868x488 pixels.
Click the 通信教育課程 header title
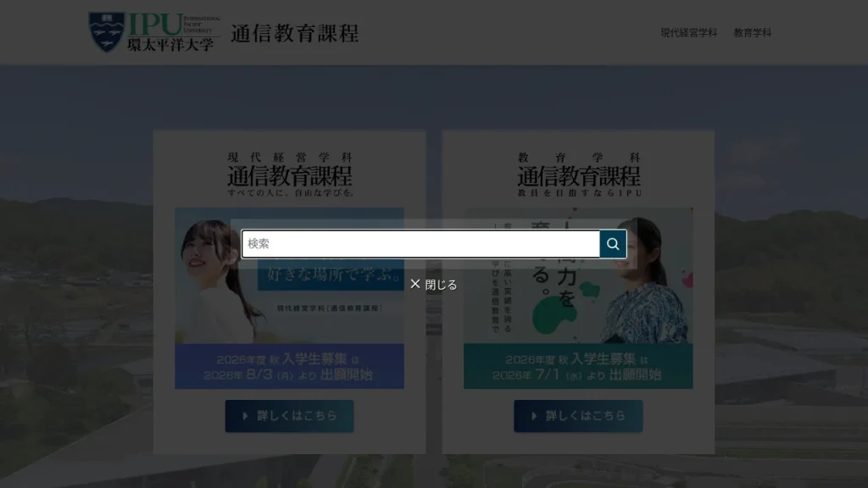pyautogui.click(x=294, y=33)
